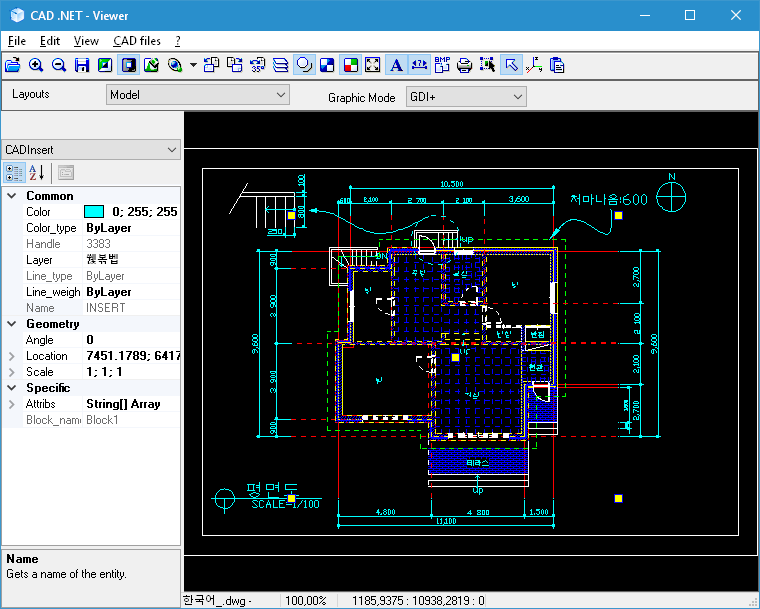The image size is (760, 609).
Task: Click the Print icon in toolbar
Action: [x=465, y=65]
